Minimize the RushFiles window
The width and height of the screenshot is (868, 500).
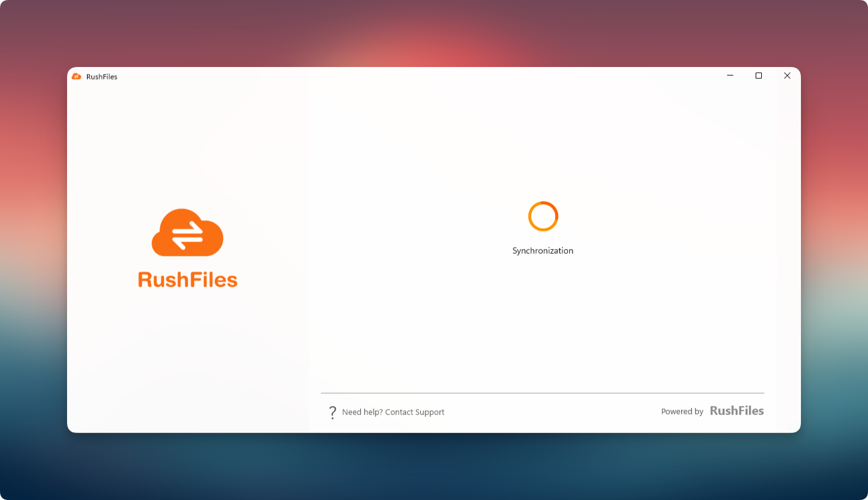point(730,76)
